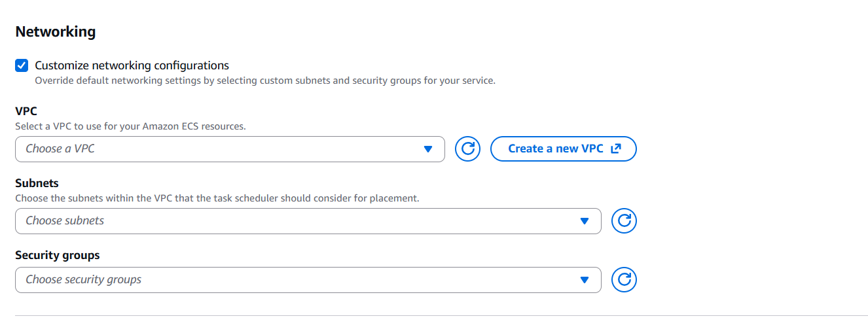Click the VPC field label
The height and width of the screenshot is (331, 868).
click(x=26, y=111)
